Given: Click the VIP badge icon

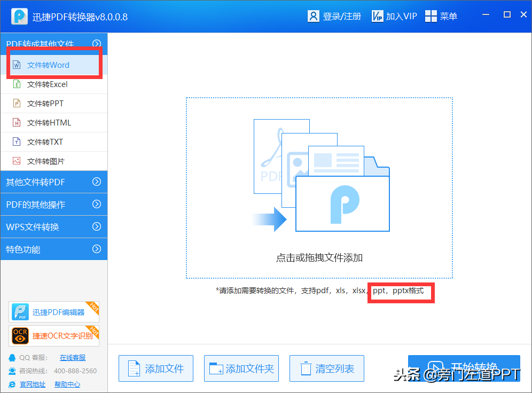Looking at the screenshot, I should point(377,16).
